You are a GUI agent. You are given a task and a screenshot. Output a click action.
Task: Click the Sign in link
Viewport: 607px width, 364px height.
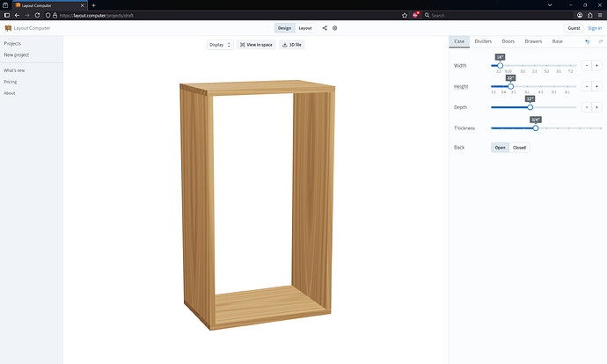point(595,28)
